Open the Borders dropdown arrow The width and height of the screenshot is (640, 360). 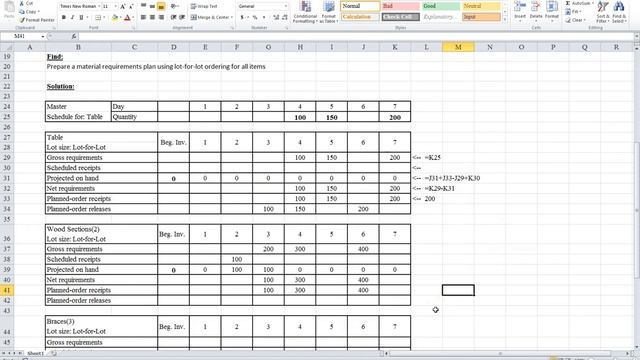coord(103,18)
